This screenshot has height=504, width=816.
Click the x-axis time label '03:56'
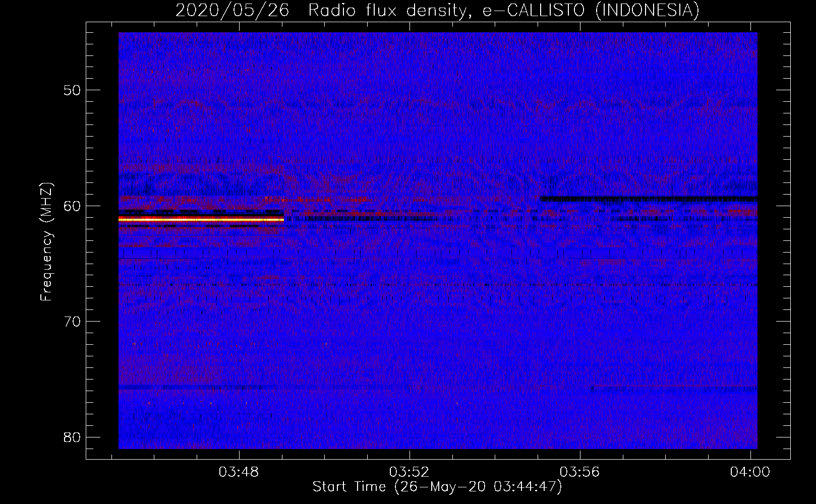click(x=579, y=472)
